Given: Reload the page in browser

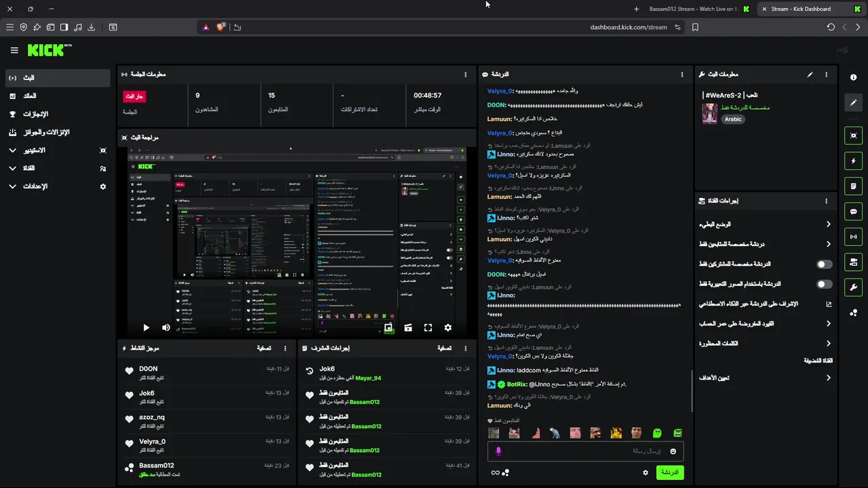Looking at the screenshot, I should point(831,27).
